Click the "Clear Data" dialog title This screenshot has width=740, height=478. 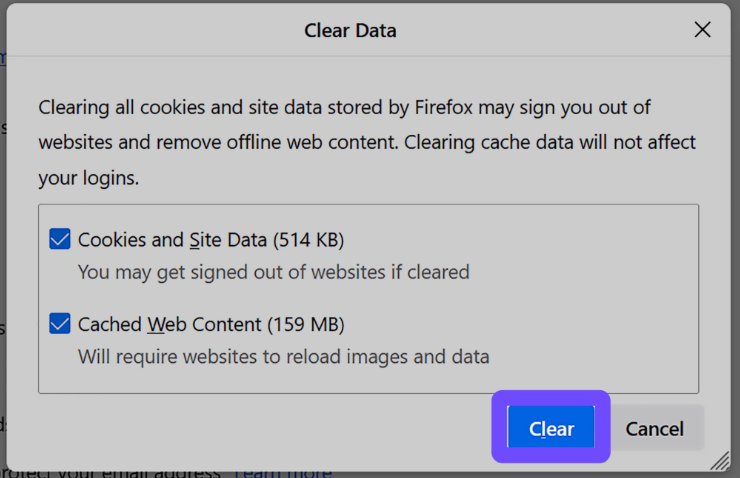coord(350,31)
